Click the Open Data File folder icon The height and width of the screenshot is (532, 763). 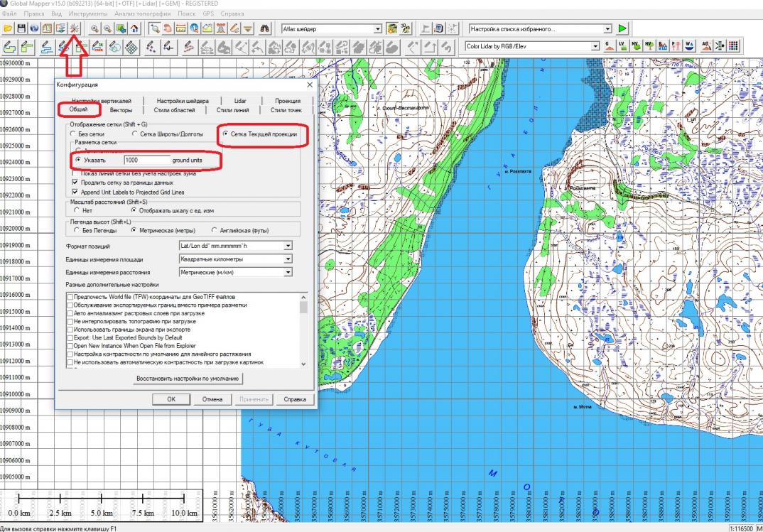tap(9, 29)
